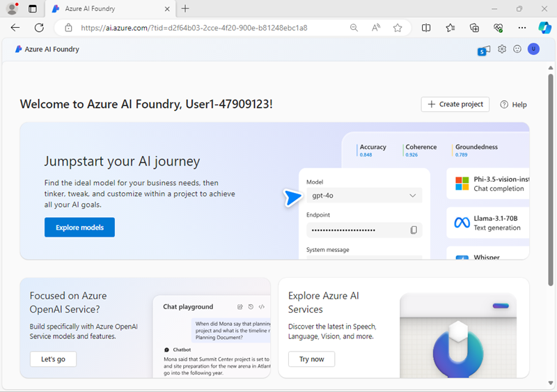Click the feedback smiley face icon

click(x=517, y=49)
